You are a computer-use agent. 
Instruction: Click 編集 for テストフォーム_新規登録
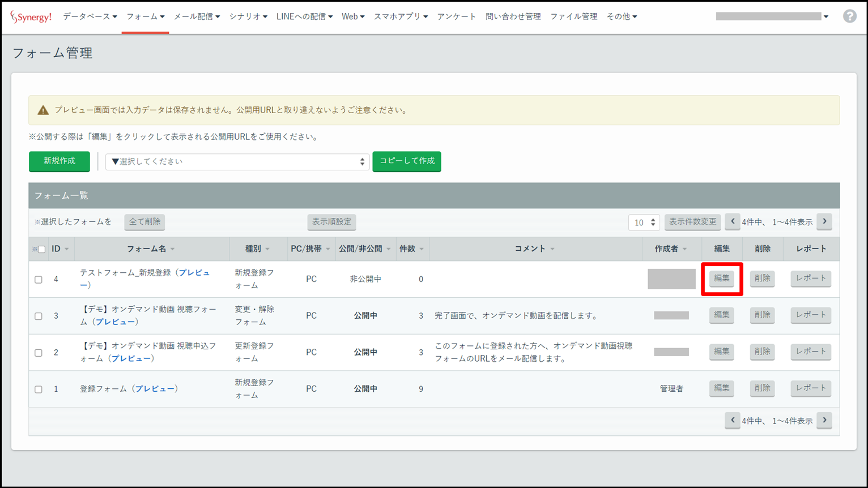(x=721, y=279)
